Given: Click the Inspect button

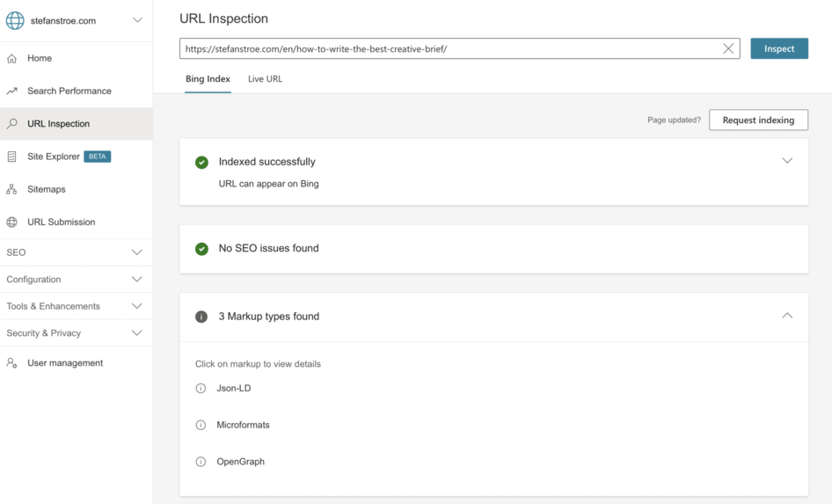Looking at the screenshot, I should pyautogui.click(x=779, y=48).
